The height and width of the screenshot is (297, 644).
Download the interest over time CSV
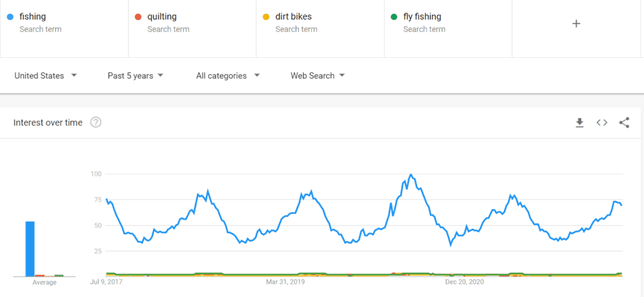coord(580,122)
